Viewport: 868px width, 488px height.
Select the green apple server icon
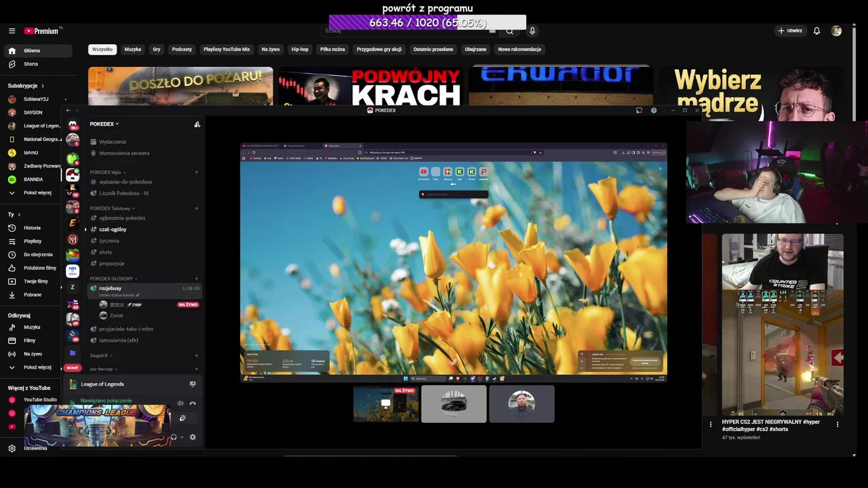coord(73,159)
